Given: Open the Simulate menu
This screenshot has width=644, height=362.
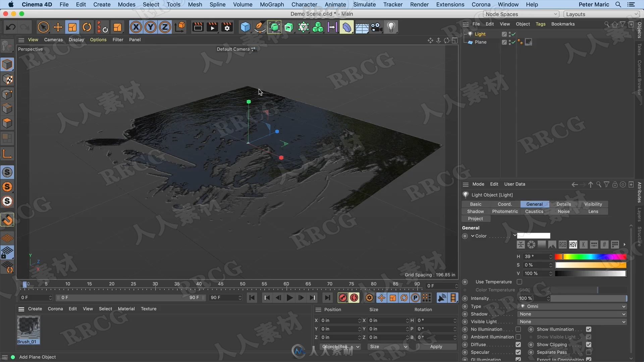Looking at the screenshot, I should (363, 4).
